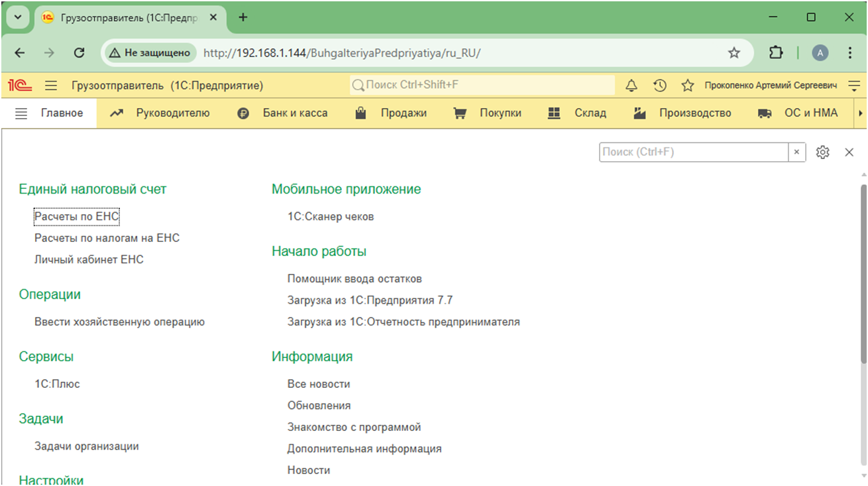The height and width of the screenshot is (486, 868).
Task: Open Новости link
Action: [x=309, y=470]
